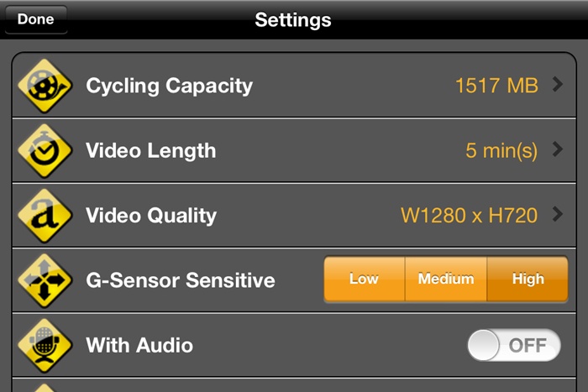Set G-Sensor sensitivity to Low
Image resolution: width=588 pixels, height=392 pixels.
364,279
